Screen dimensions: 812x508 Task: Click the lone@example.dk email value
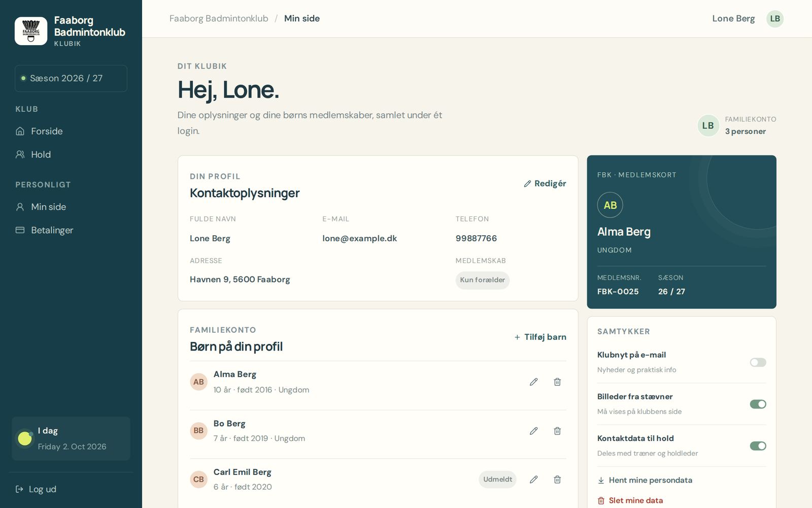359,238
